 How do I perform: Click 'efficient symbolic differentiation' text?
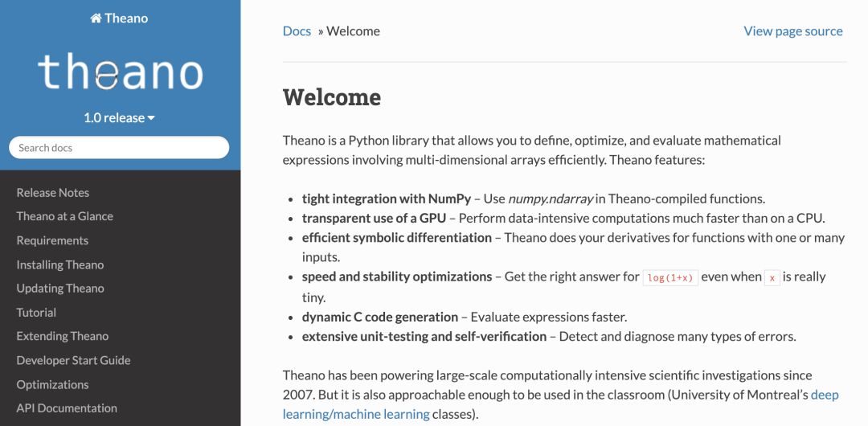coord(396,238)
